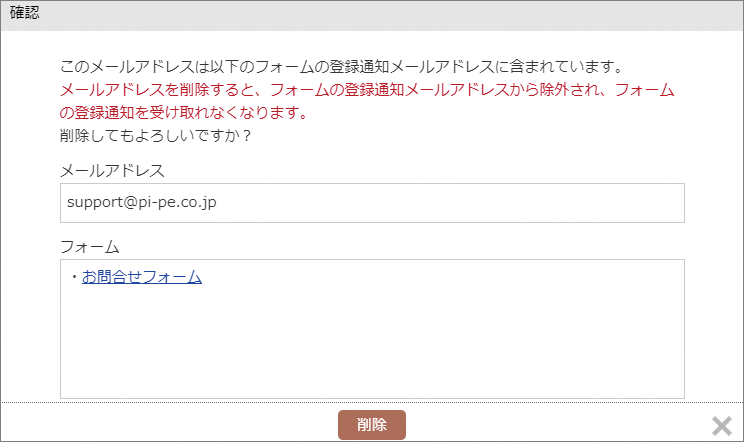Screen dimensions: 744x442
Task: Click blank footer area left of 削除 button
Action: (166, 424)
